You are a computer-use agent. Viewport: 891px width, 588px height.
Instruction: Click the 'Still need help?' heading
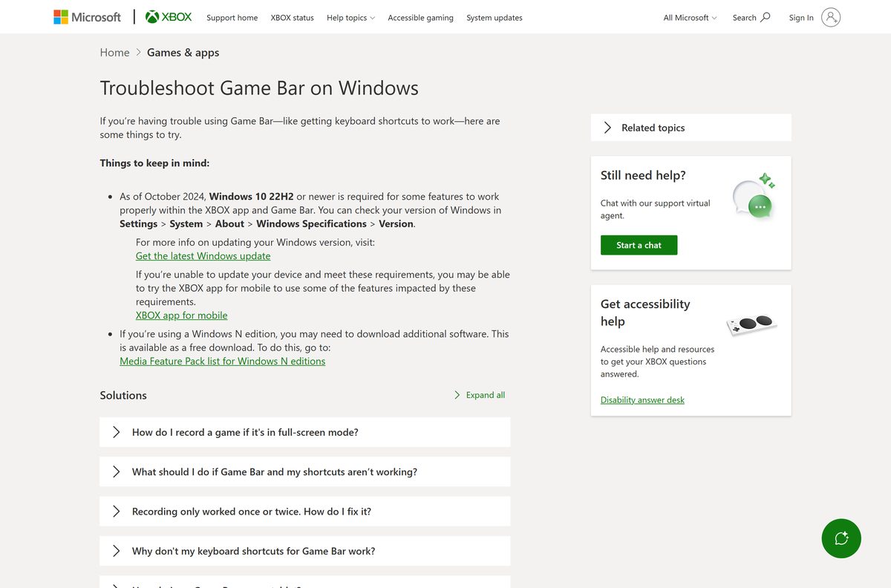click(643, 175)
